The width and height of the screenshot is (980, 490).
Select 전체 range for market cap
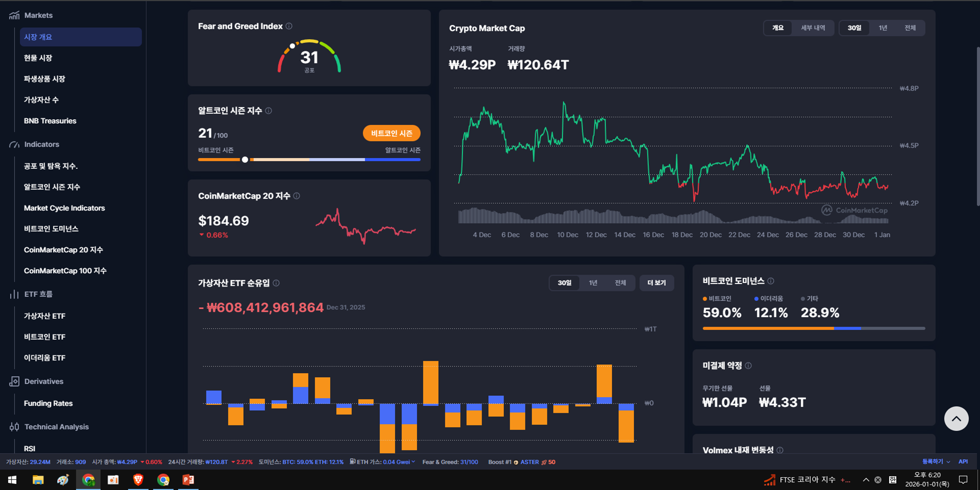(x=910, y=28)
